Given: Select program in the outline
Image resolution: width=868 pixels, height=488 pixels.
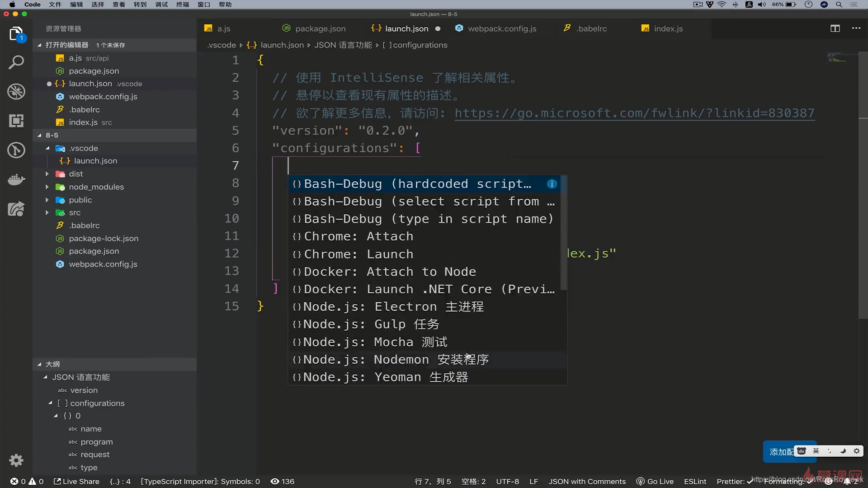Looking at the screenshot, I should point(97,442).
